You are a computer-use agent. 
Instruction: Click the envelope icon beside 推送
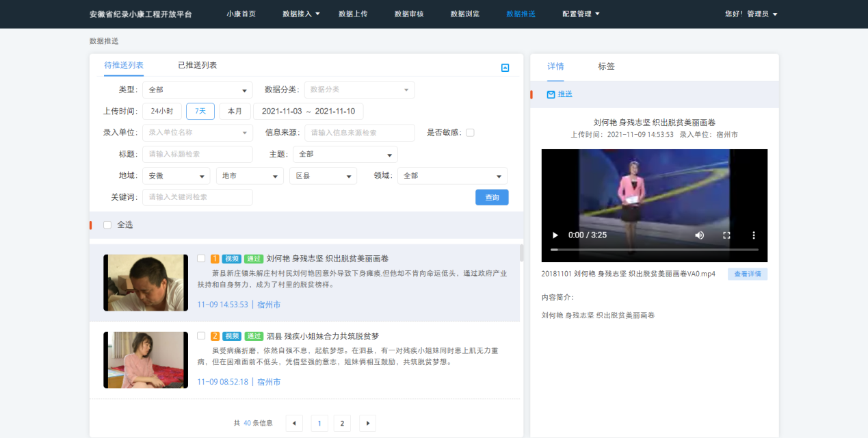pos(551,94)
